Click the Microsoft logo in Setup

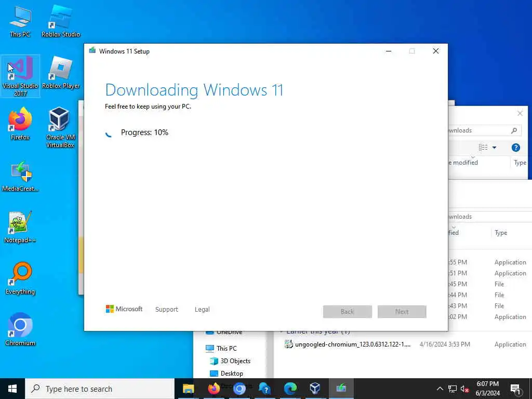point(124,309)
